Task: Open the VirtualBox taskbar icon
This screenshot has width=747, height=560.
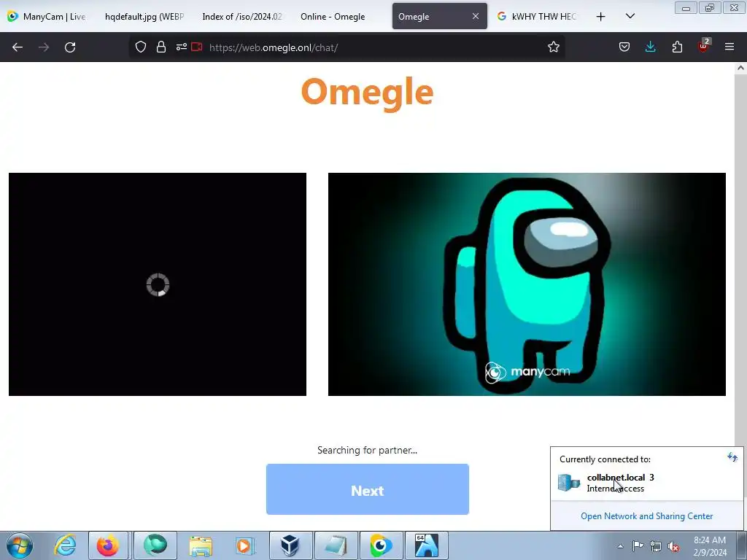Action: tap(290, 545)
